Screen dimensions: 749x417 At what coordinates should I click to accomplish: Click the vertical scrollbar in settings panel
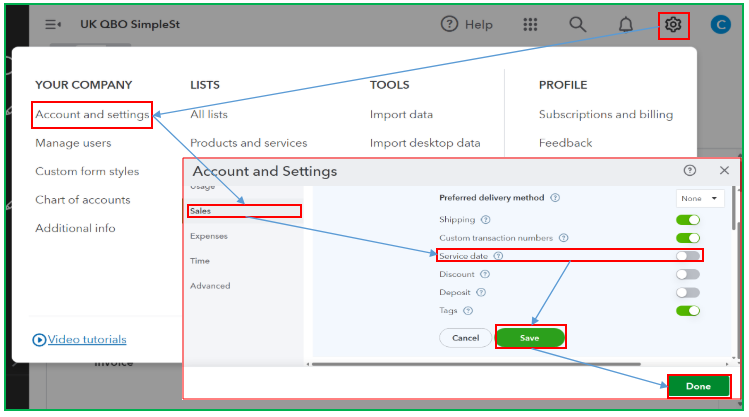pyautogui.click(x=734, y=208)
